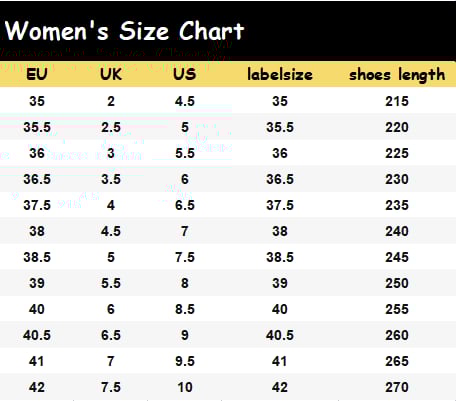Click the Women's Size Chart title

125,31
